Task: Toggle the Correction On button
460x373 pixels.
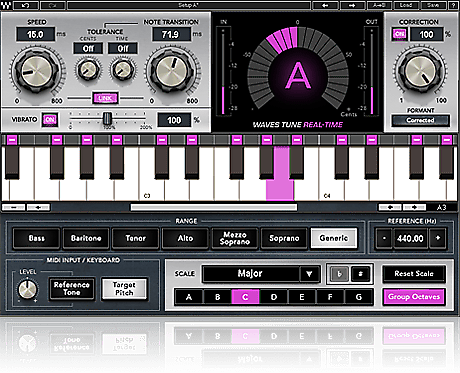Action: tap(399, 34)
